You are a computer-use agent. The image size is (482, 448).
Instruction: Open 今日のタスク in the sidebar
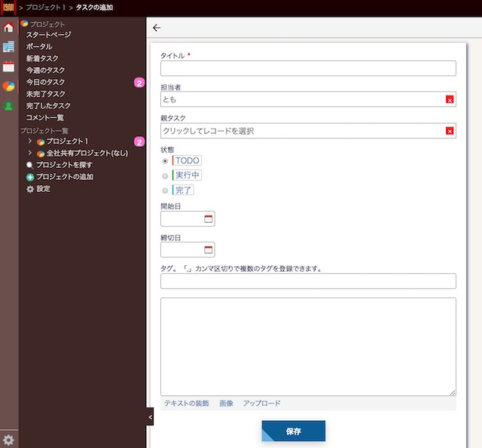coord(45,82)
